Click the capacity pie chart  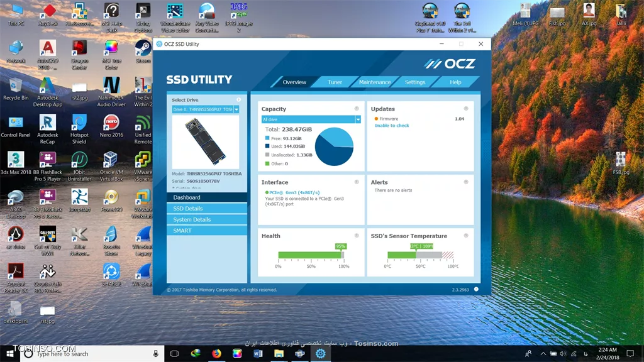click(x=334, y=146)
